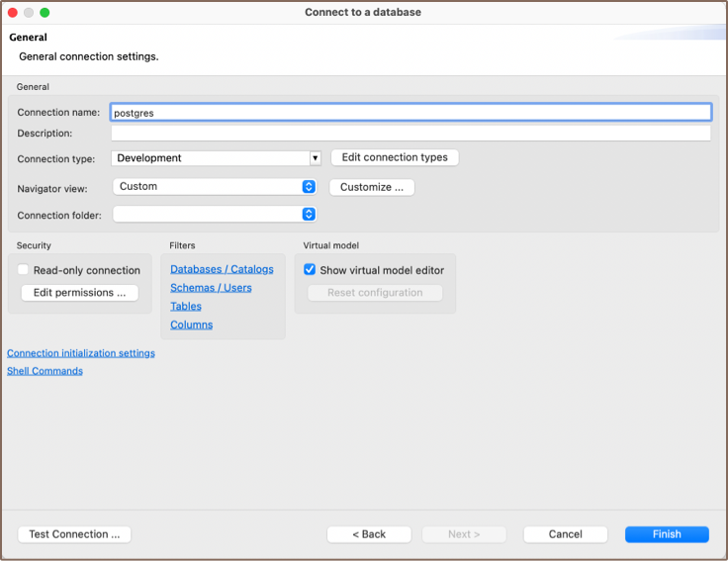Uncheck Show virtual model editor
The image size is (728, 561).
click(x=310, y=270)
